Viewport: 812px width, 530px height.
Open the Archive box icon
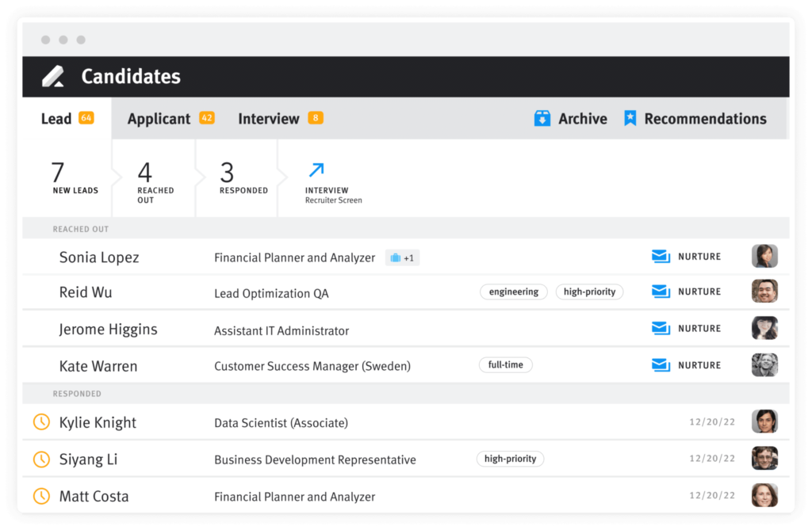[x=542, y=118]
